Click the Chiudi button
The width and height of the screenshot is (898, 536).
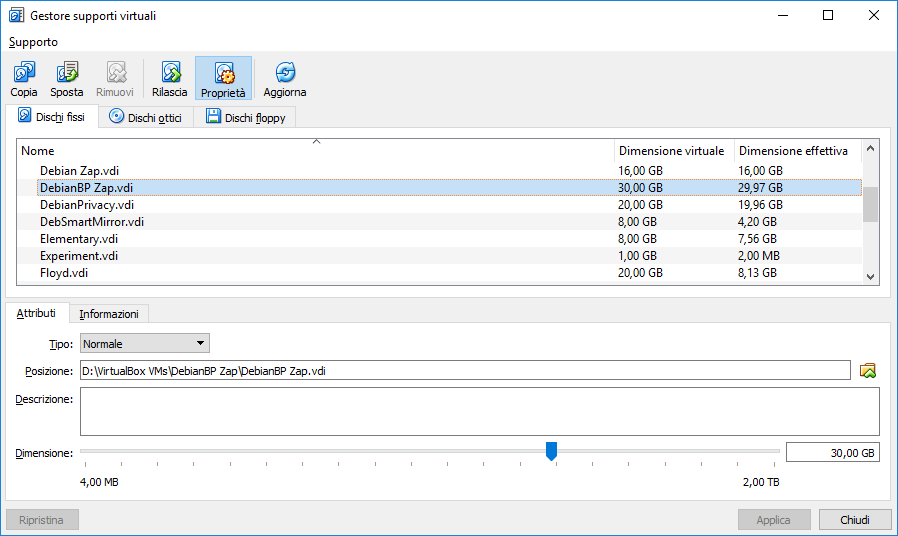pos(855,520)
